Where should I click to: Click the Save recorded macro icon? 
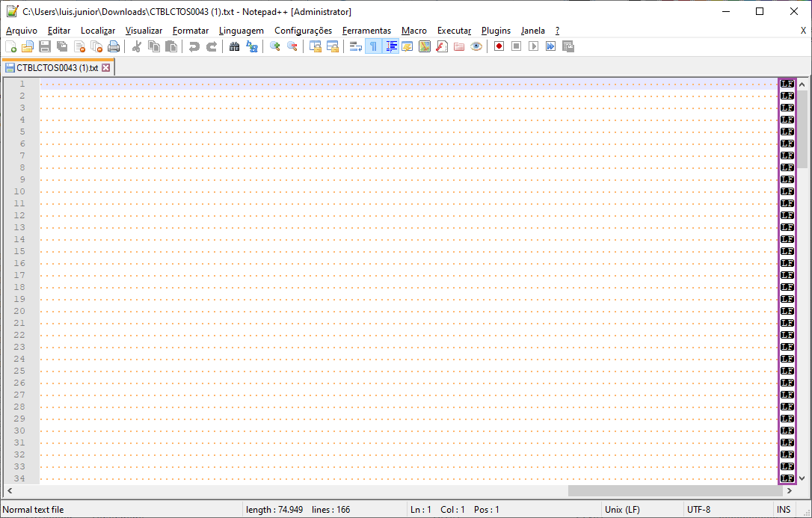(x=568, y=46)
